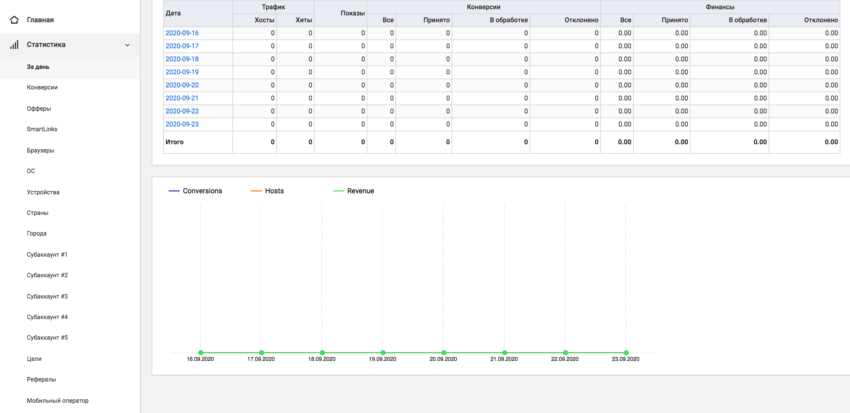Screen dimensions: 850x413
Task: Open Субаккаунт #4 statistics
Action: pos(47,317)
